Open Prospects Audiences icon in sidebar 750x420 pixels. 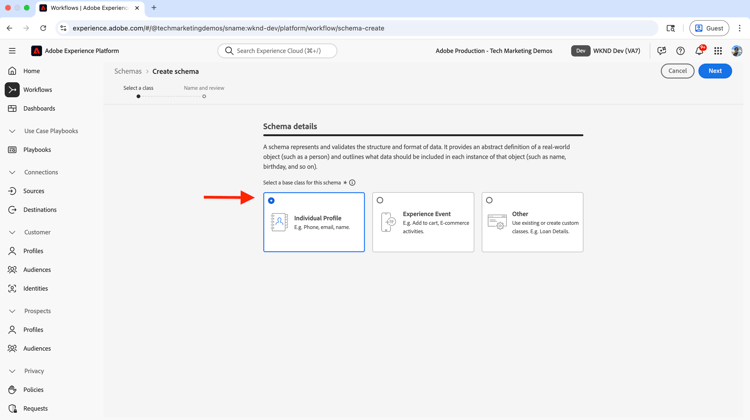coord(12,348)
